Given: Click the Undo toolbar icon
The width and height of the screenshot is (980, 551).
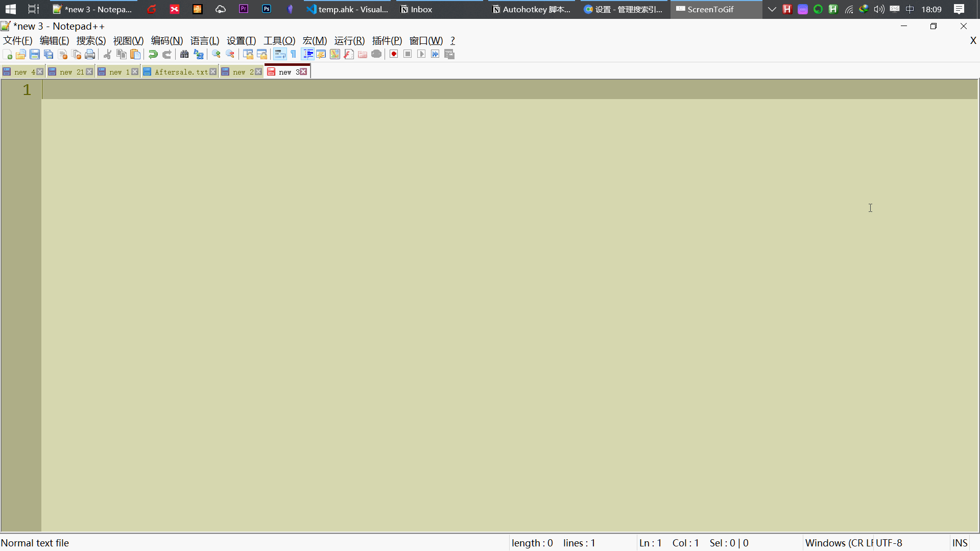Looking at the screenshot, I should (153, 55).
